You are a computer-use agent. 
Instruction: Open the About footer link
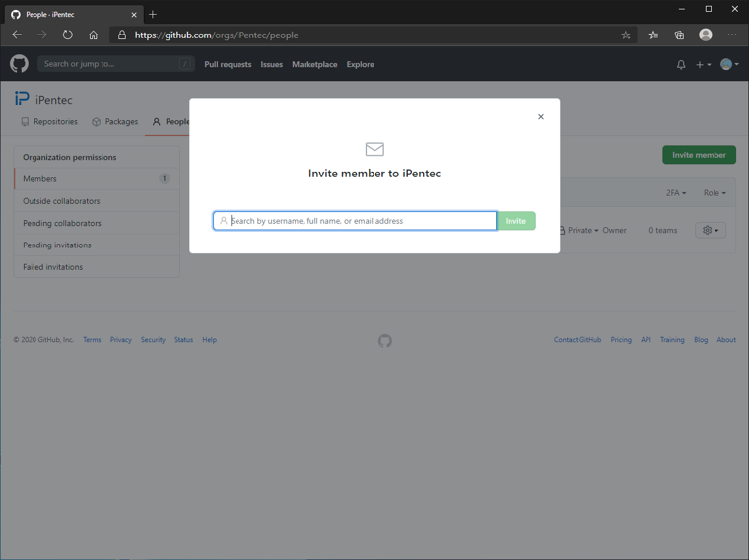click(x=726, y=340)
